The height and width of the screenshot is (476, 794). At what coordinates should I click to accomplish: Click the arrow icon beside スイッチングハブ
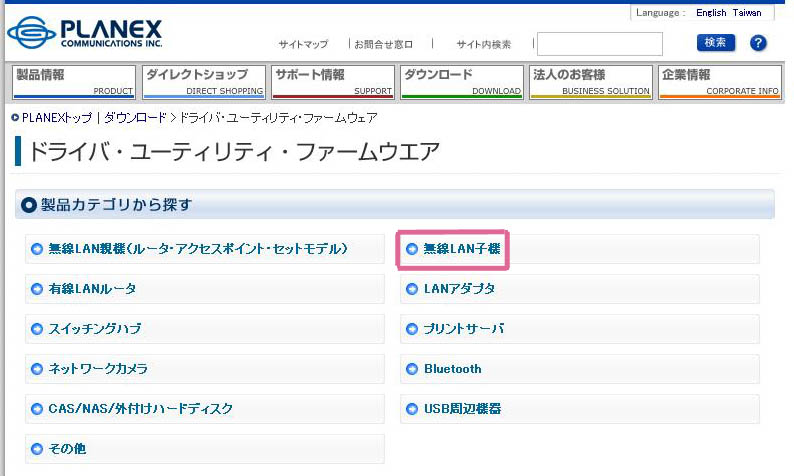tap(36, 329)
